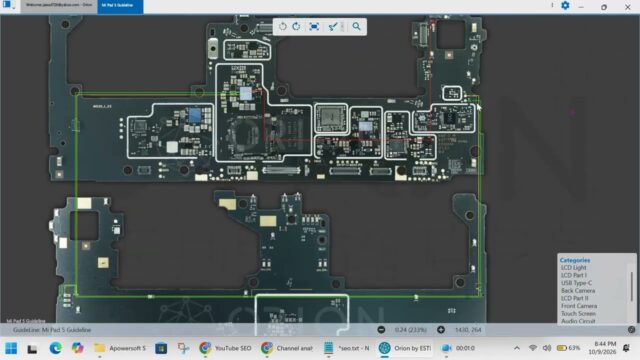The width and height of the screenshot is (640, 360).
Task: Select Back Camera category
Action: [578, 291]
